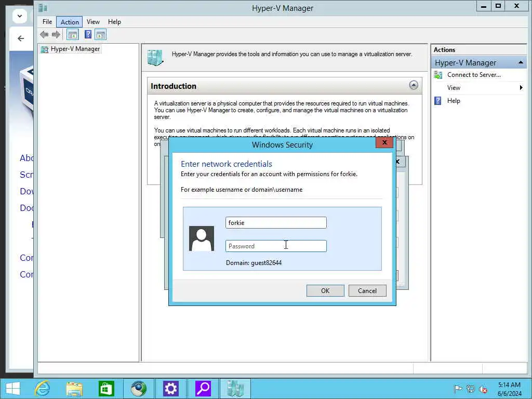Expand the View submenu in Actions pane
The height and width of the screenshot is (399, 532).
pyautogui.click(x=521, y=87)
